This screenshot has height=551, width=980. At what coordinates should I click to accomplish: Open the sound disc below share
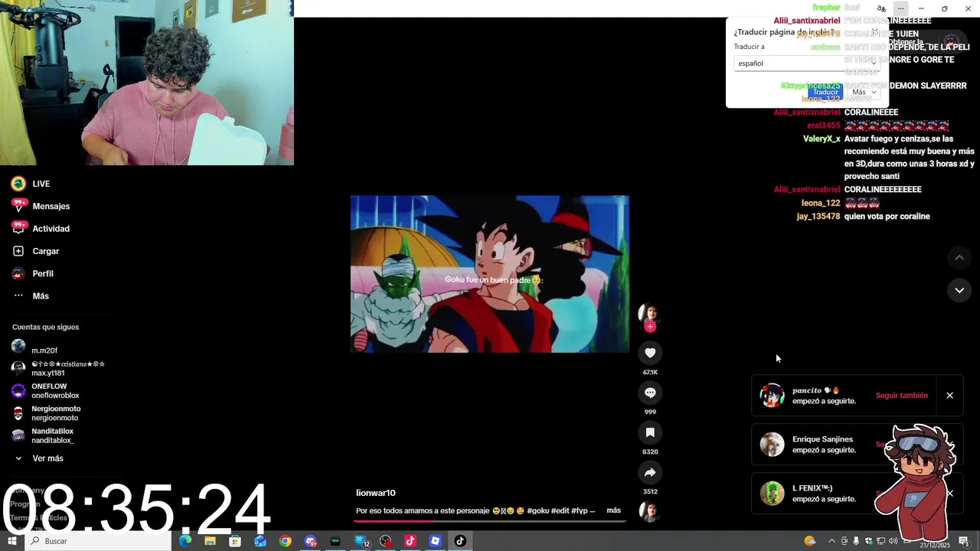point(649,510)
